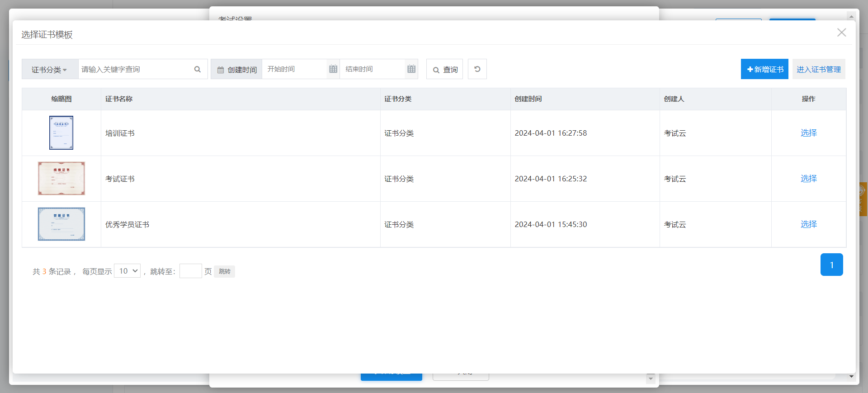Focus the keyword search input field
868x393 pixels.
[x=135, y=69]
